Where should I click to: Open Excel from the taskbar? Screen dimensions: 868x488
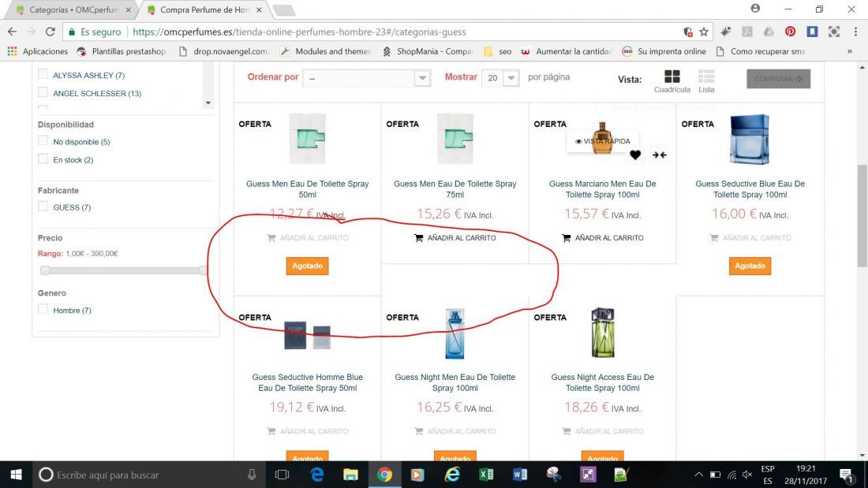[486, 475]
